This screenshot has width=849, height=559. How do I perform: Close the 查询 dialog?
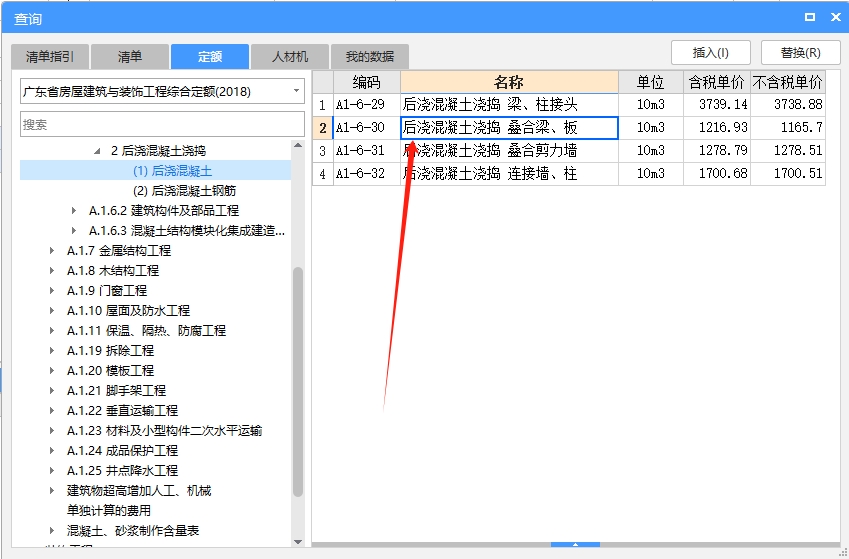(835, 17)
